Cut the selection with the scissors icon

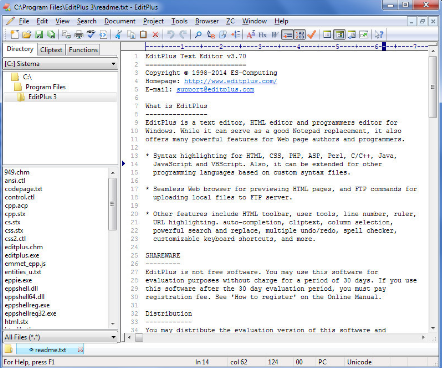click(x=118, y=34)
